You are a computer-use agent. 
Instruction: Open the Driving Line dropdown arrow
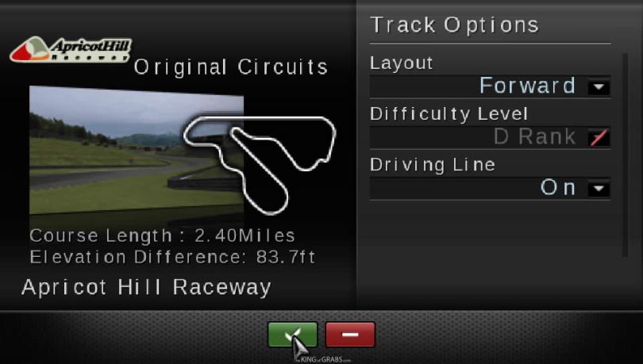click(599, 189)
